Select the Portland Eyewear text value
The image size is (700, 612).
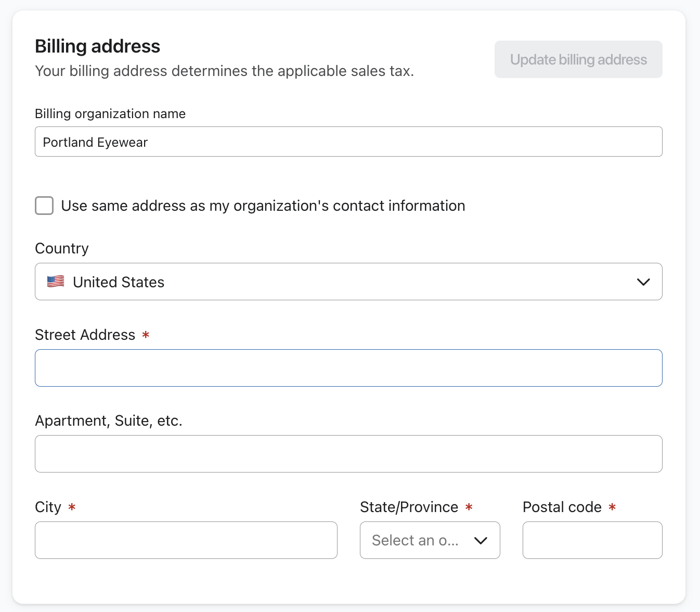pyautogui.click(x=95, y=142)
